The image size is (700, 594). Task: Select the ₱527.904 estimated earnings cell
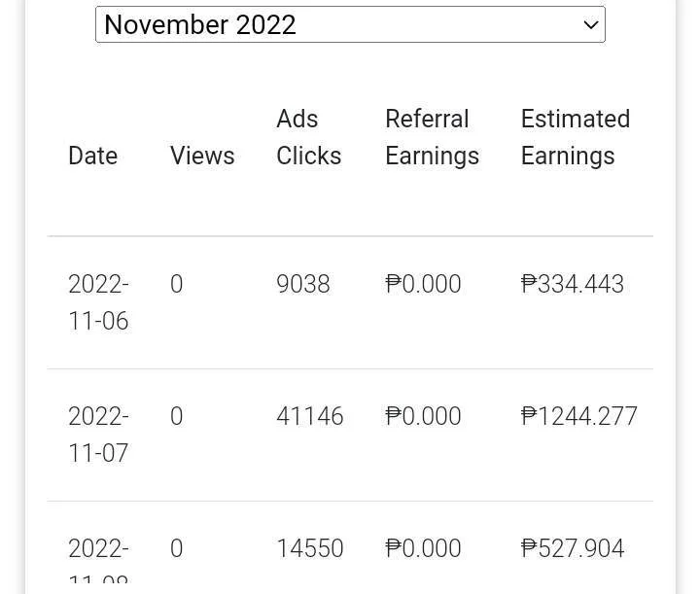573,548
